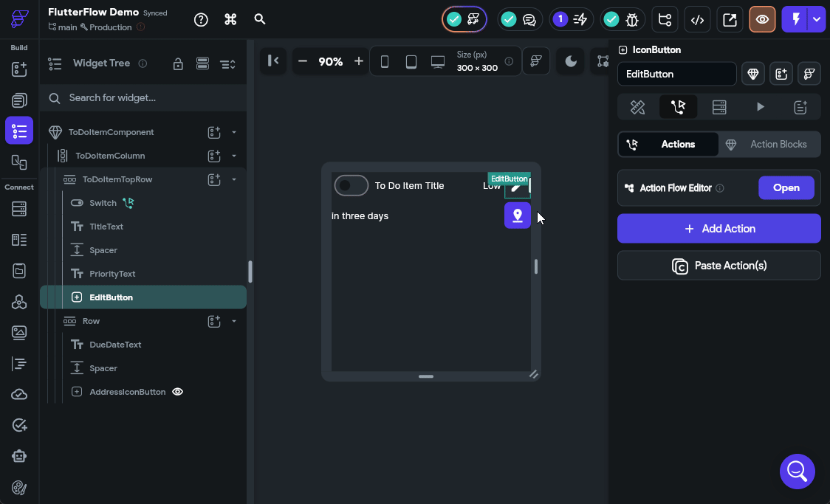Click the Add Action button
The width and height of the screenshot is (830, 504).
point(718,229)
